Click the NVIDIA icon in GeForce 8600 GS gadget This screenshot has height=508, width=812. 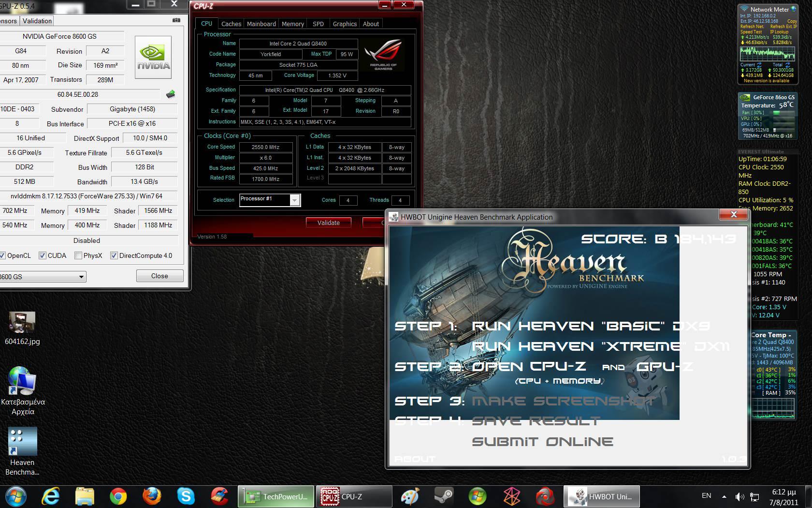coord(745,97)
